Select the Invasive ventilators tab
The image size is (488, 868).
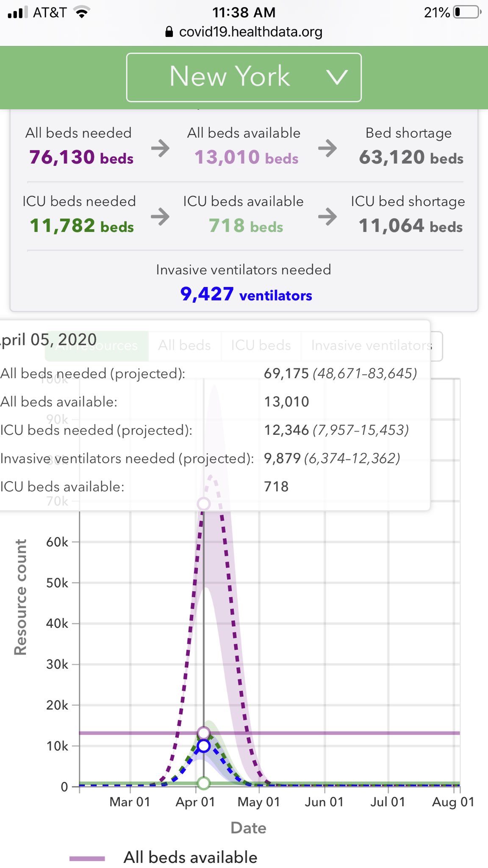(372, 345)
